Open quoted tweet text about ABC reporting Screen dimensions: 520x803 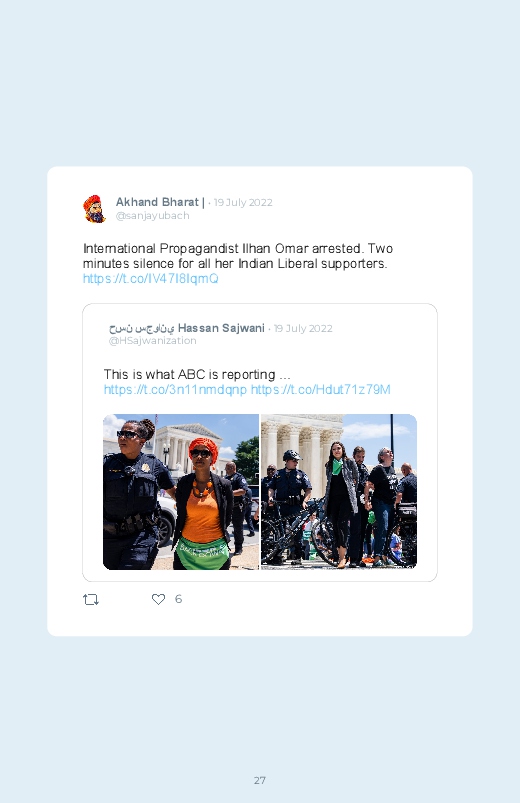click(197, 374)
